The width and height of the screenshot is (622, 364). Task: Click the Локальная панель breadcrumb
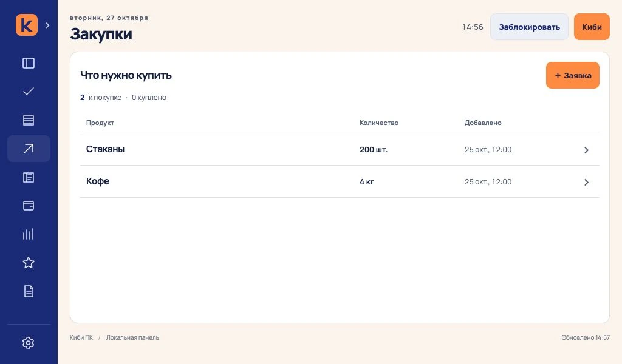click(132, 337)
